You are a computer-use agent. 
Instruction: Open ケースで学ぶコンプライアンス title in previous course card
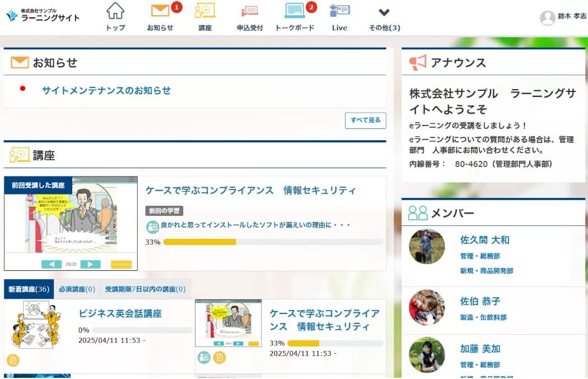[x=250, y=191]
